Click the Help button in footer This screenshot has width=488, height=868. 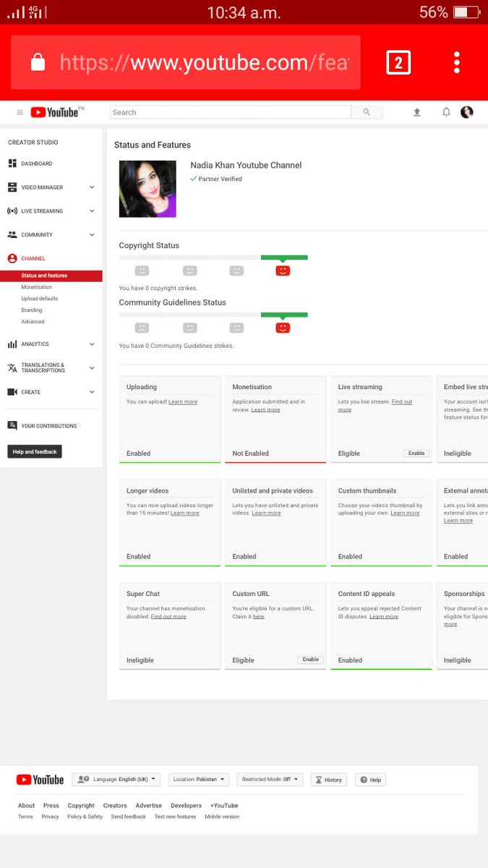coord(370,780)
